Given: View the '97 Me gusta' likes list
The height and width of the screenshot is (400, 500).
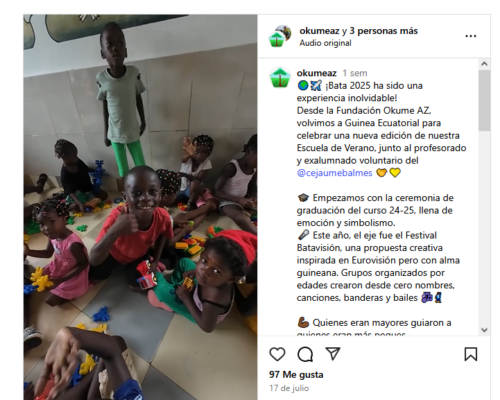Looking at the screenshot, I should (296, 375).
